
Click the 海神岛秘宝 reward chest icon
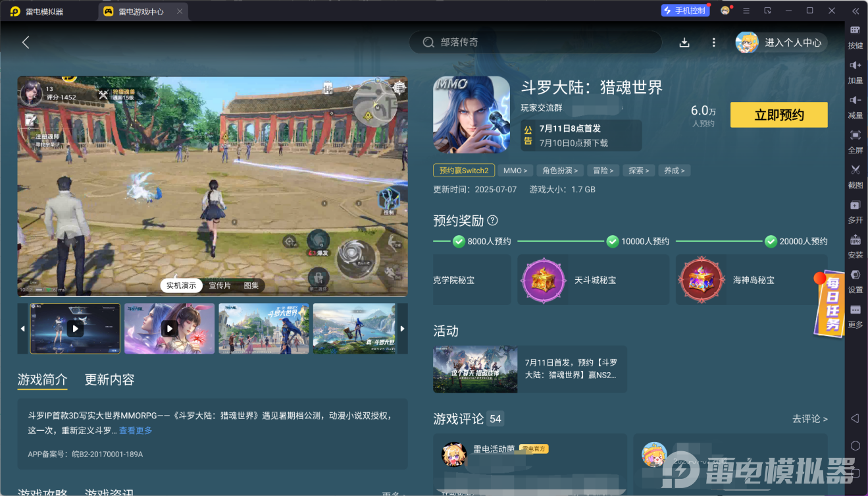point(702,280)
